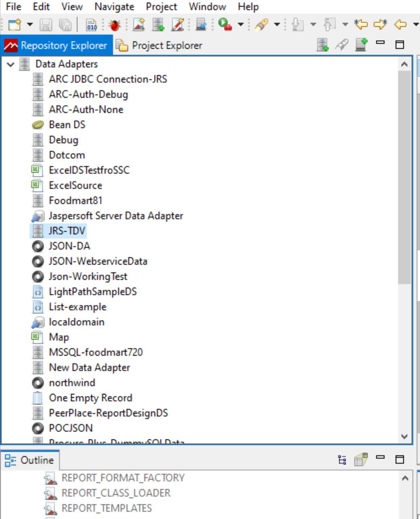Open the Navigate menu
Image resolution: width=420 pixels, height=519 pixels.
tap(114, 7)
